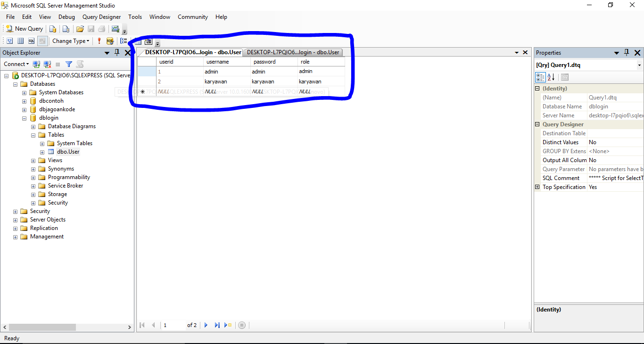Sort properties alphabetically icon
The height and width of the screenshot is (344, 644).
point(551,77)
